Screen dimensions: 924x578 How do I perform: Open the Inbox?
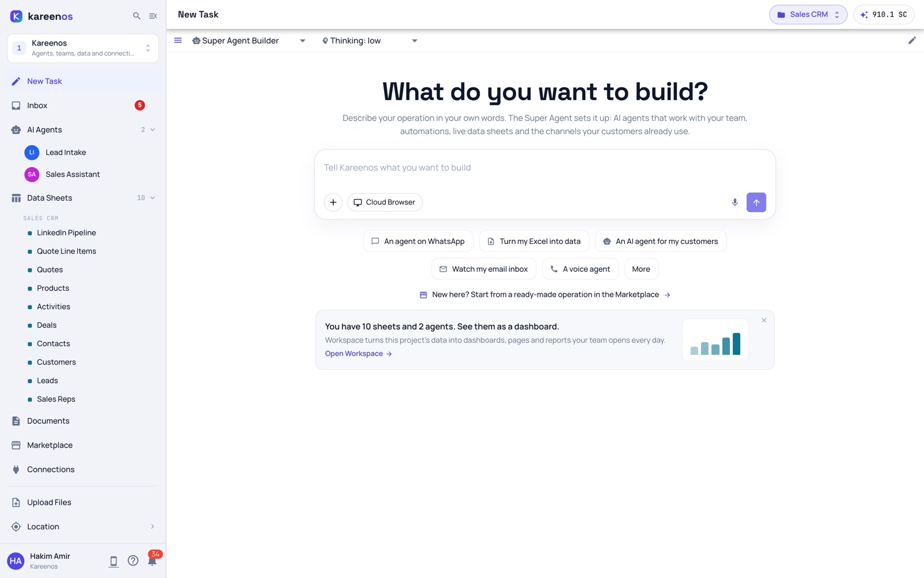[x=83, y=106]
